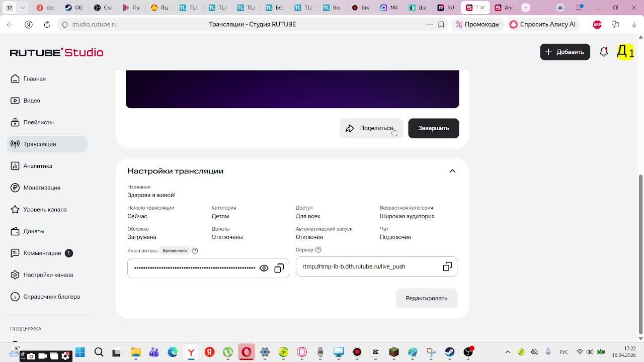Open the browser page options ellipsis
The image size is (644, 362).
[429, 24]
